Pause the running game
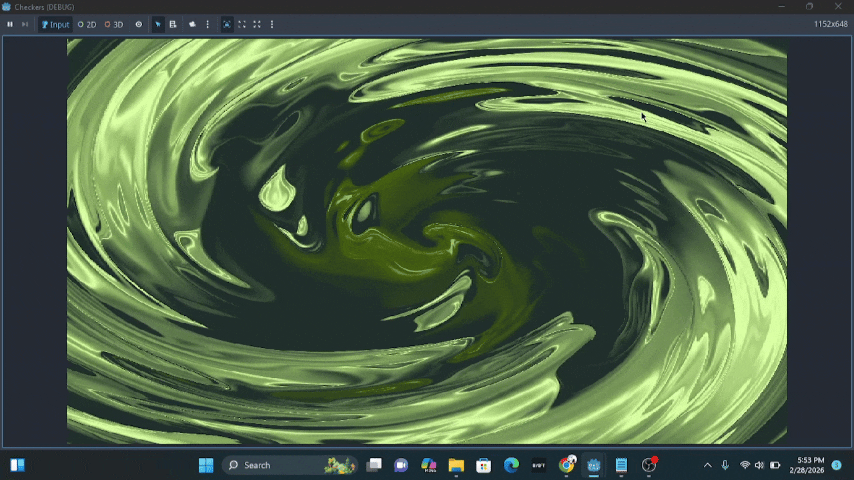This screenshot has width=854, height=480. coord(10,25)
